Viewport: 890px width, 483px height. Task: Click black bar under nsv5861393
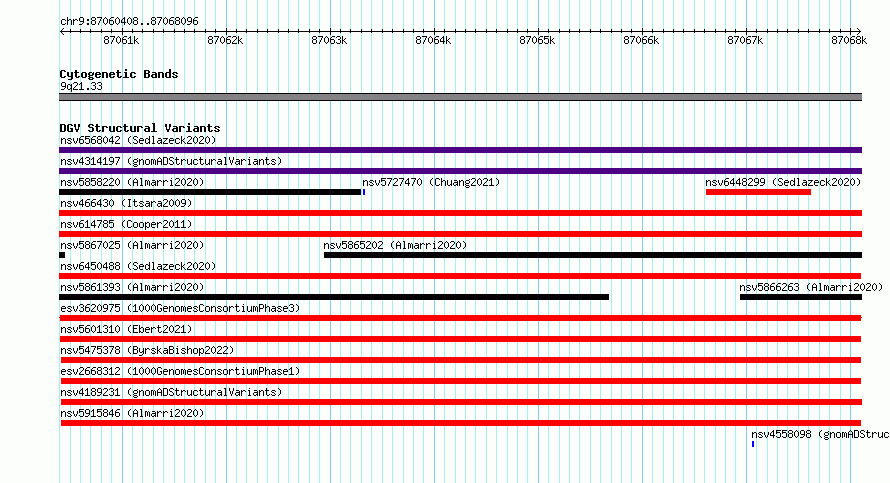[334, 297]
